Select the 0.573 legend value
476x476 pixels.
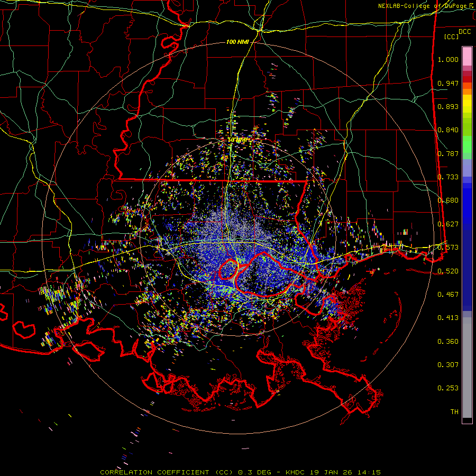click(x=448, y=248)
